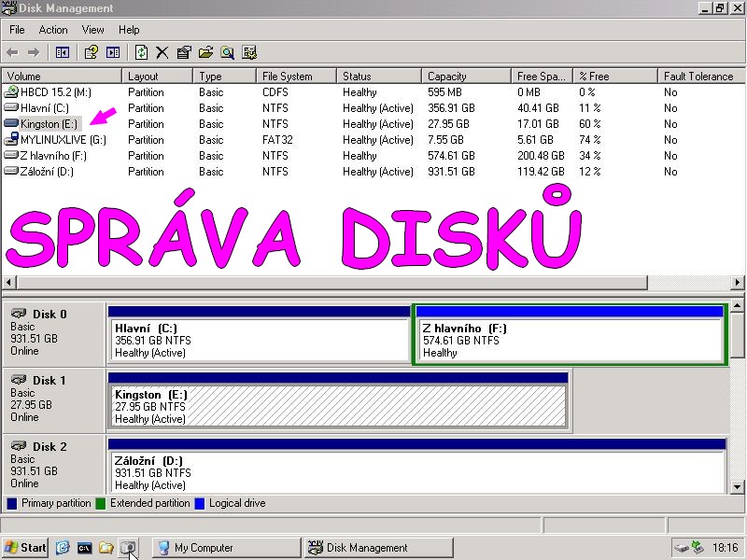Select the Kingston (E:) volume row
Screen dimensions: 747x560
(373, 124)
